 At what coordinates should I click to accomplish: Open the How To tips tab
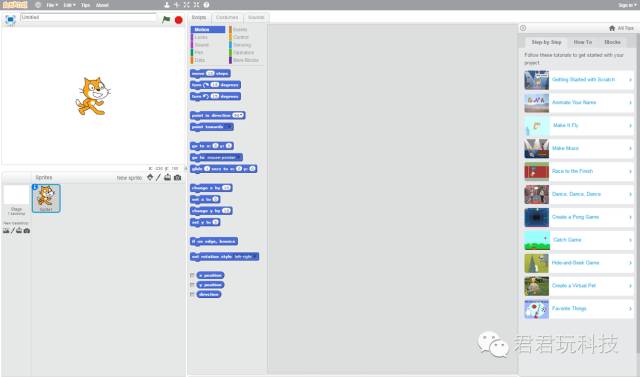[582, 42]
